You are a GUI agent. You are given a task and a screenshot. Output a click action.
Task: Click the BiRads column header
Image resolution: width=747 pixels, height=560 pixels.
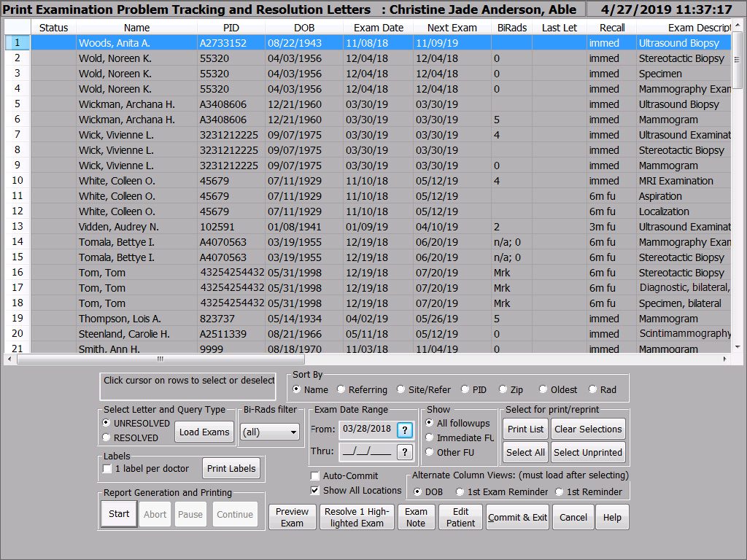(511, 28)
